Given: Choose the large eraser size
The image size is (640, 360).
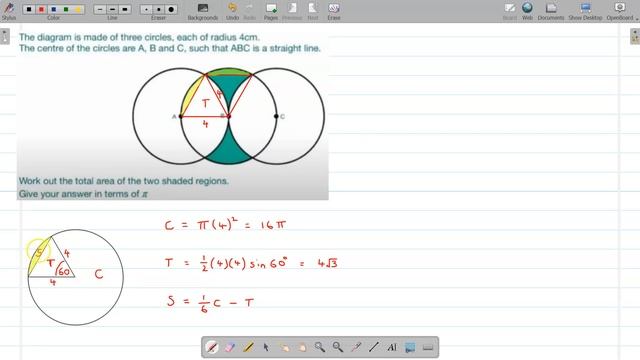Looking at the screenshot, I should [x=171, y=9].
